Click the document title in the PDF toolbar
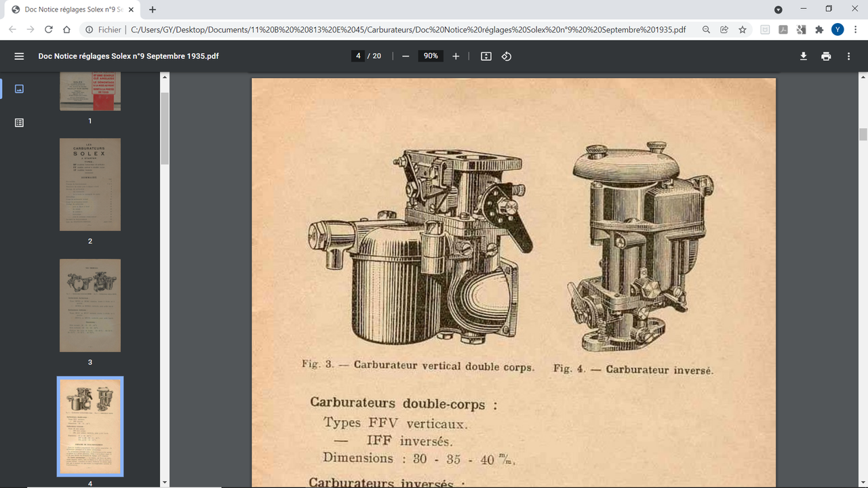 pos(128,56)
